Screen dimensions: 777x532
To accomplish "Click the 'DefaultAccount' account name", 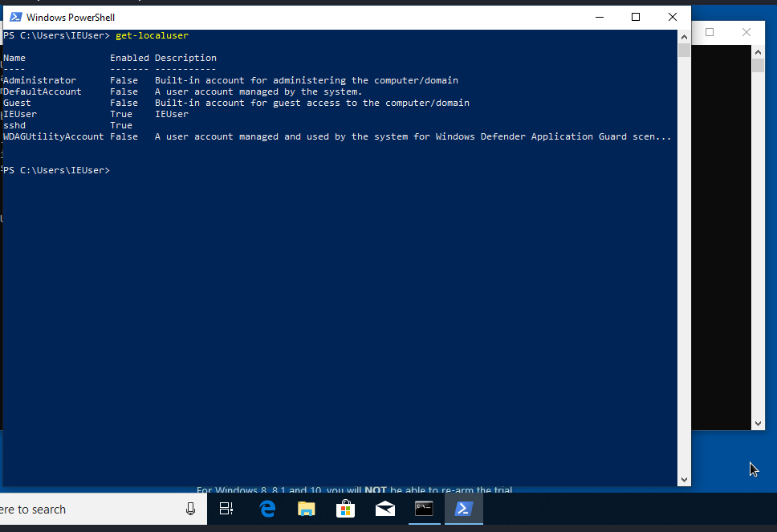I will click(x=42, y=91).
